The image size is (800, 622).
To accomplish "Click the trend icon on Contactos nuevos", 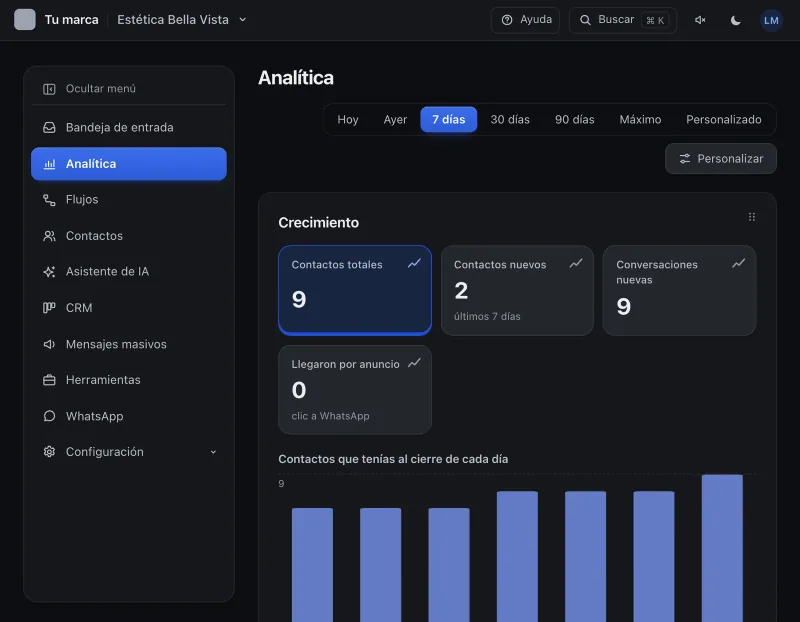I will click(576, 263).
